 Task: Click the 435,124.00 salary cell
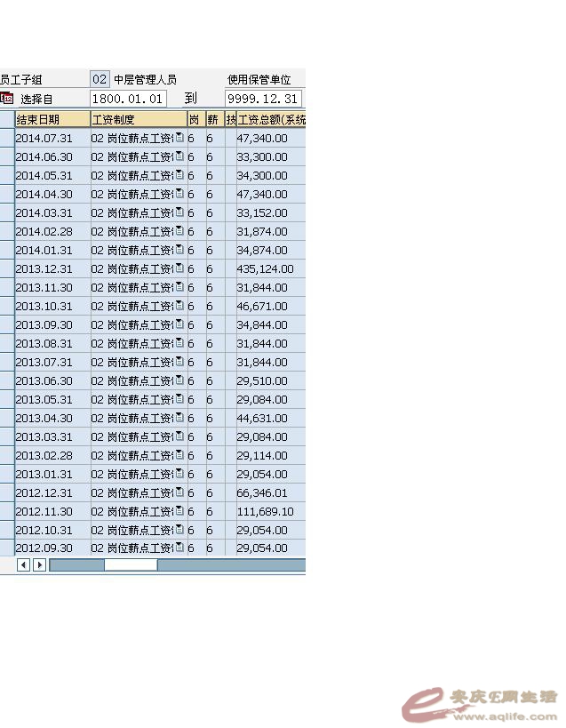pyautogui.click(x=271, y=268)
